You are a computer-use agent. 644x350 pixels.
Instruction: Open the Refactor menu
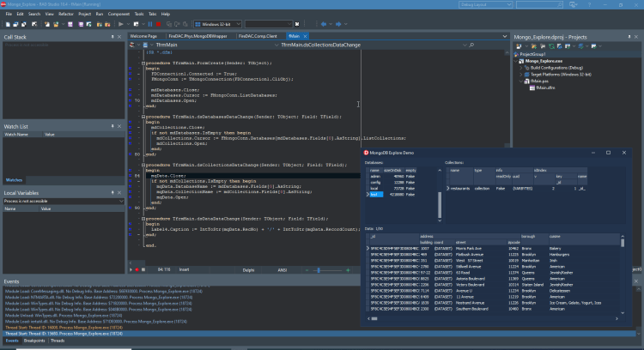point(66,14)
